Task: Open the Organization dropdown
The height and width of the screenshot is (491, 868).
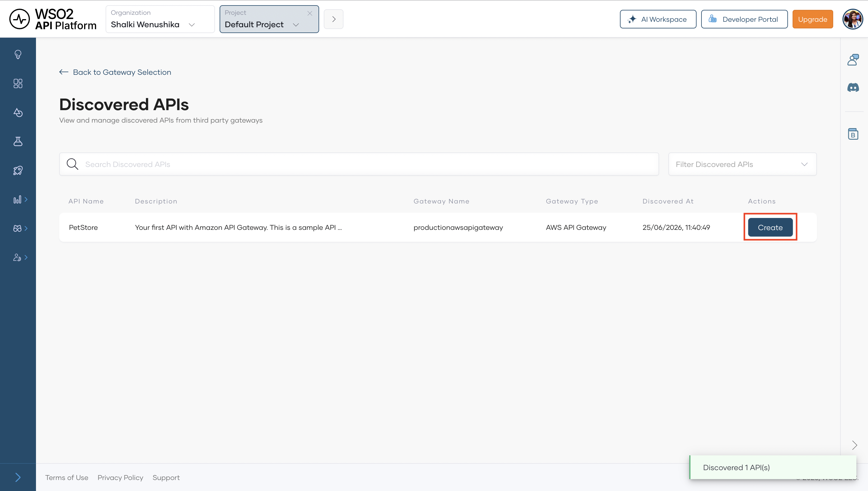Action: click(x=160, y=19)
